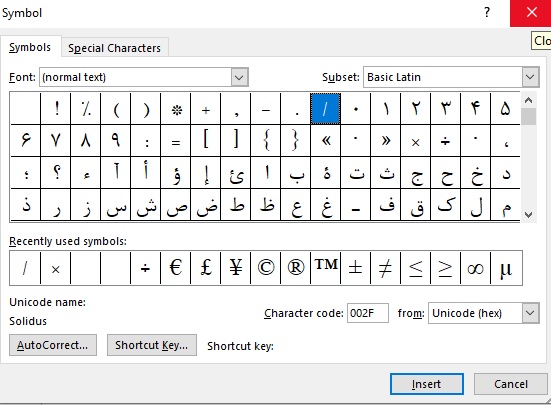
Task: Choose the Arabic letter Kaf ک
Action: click(445, 205)
